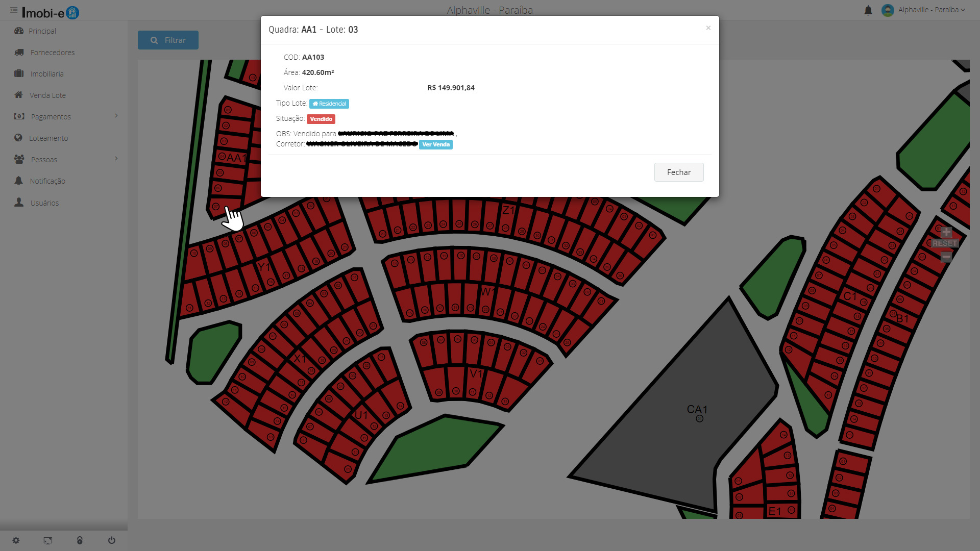Zoom out with map minus button
Image resolution: width=980 pixels, height=551 pixels.
946,256
